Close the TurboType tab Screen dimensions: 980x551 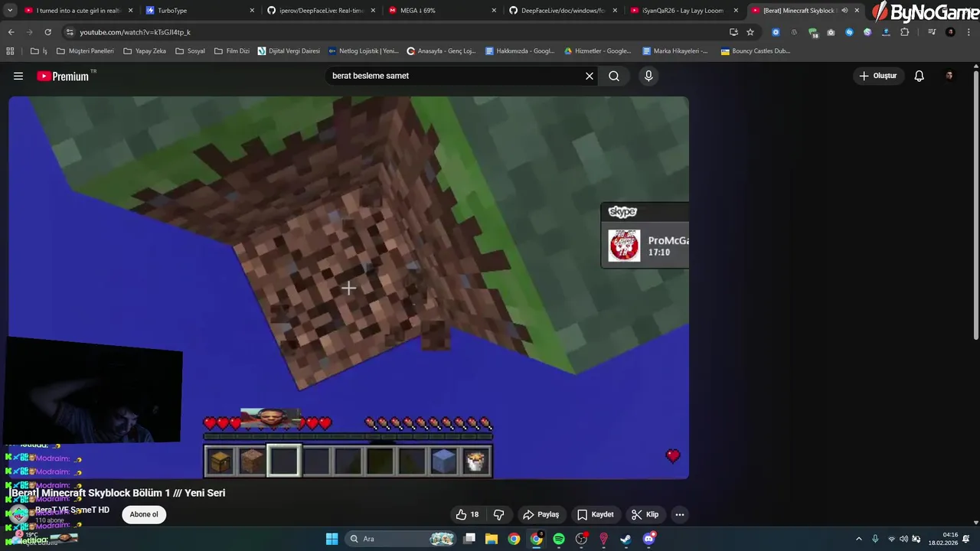click(x=251, y=11)
